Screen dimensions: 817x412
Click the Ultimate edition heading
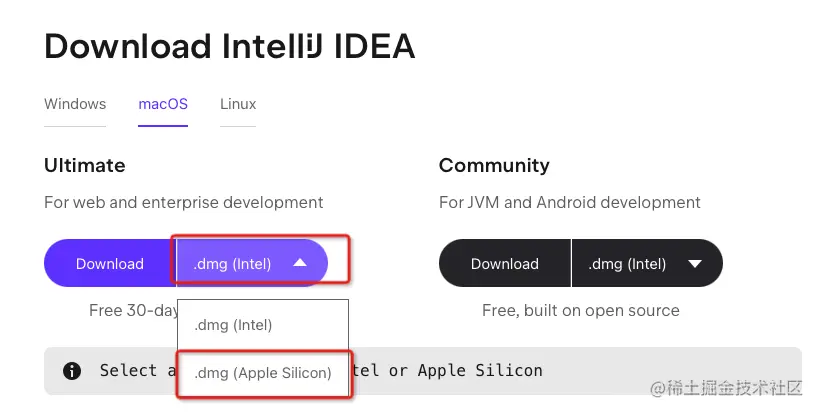tap(84, 165)
